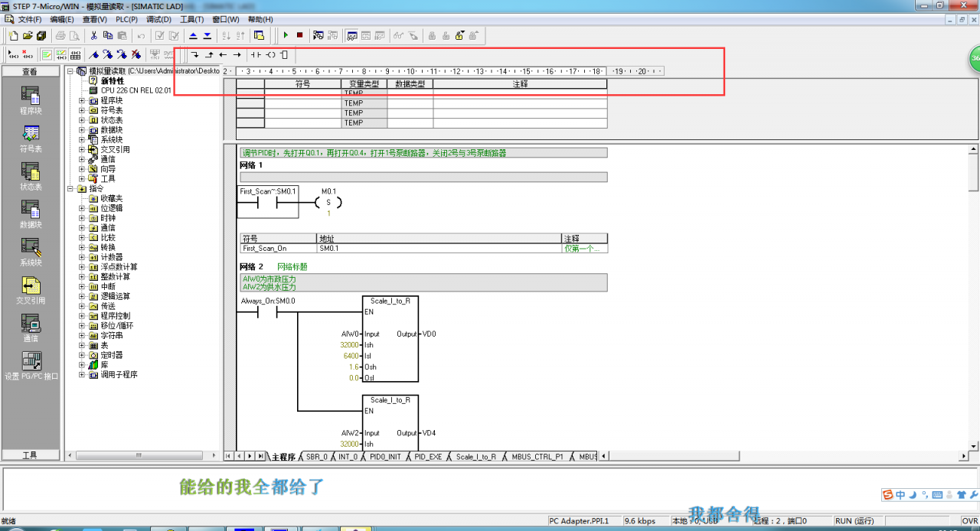This screenshot has width=980, height=531.
Task: Insert a coil from ladder toolbar
Action: point(270,54)
